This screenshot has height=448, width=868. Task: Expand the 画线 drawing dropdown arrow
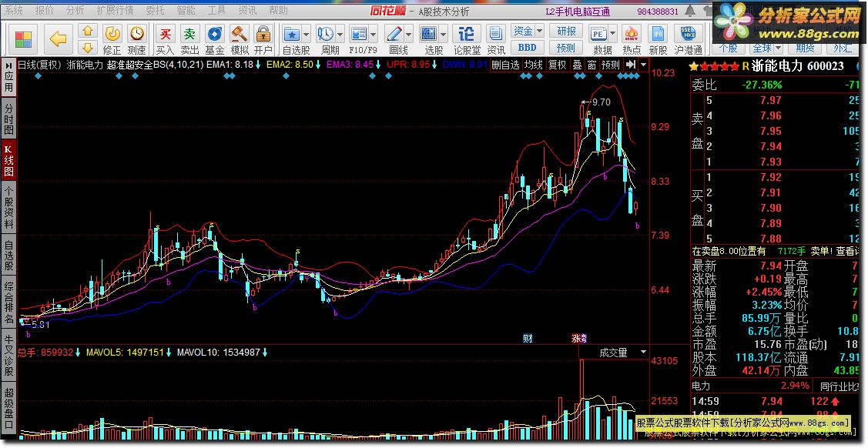pos(408,35)
